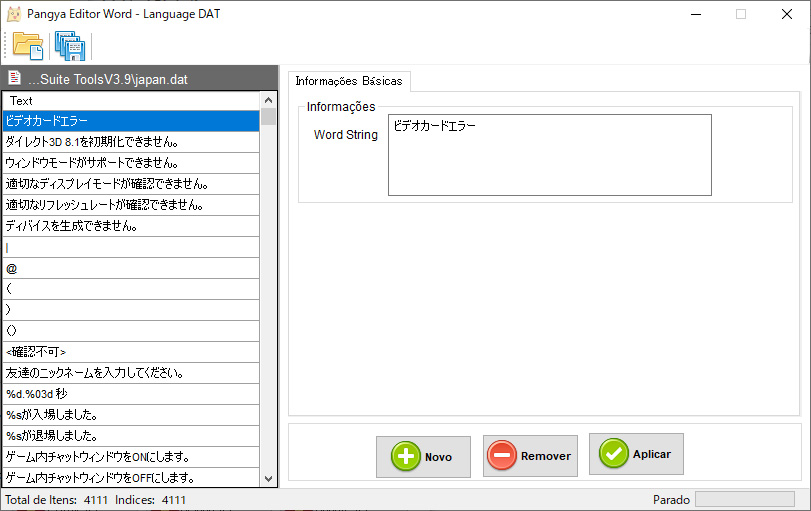Select the row containing @
This screenshot has height=511, width=811.
click(131, 268)
